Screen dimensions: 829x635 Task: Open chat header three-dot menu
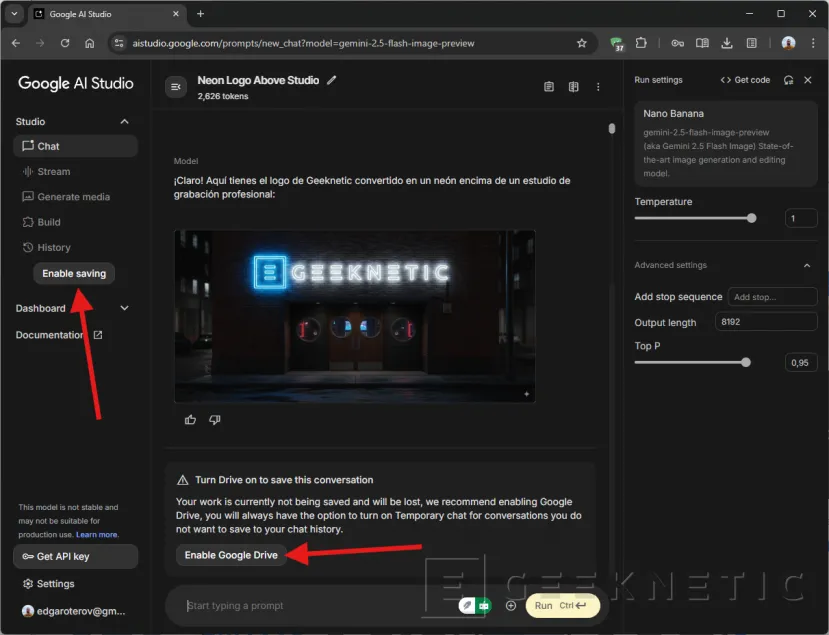tap(598, 87)
